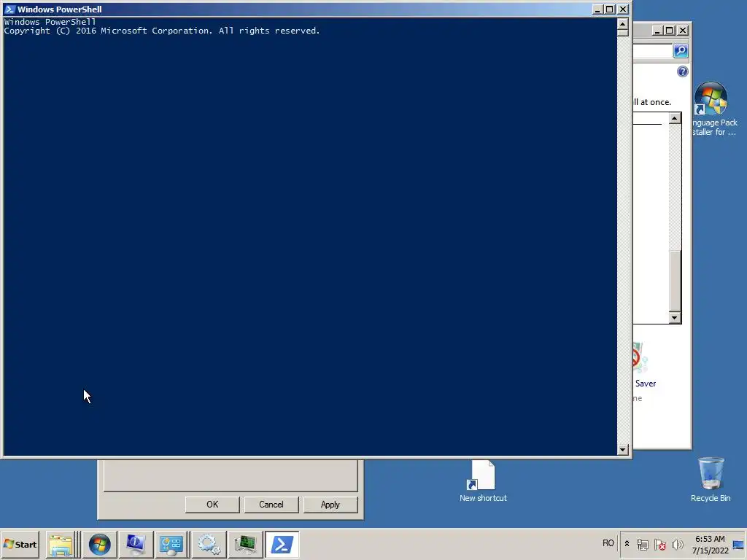Open the volume speaker tray icon

pyautogui.click(x=677, y=544)
